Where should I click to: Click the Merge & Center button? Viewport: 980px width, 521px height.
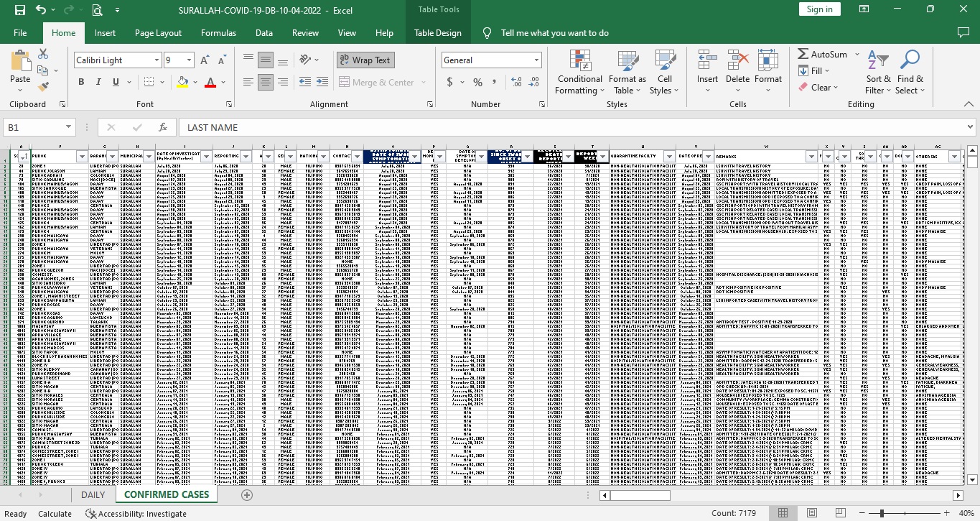point(376,83)
